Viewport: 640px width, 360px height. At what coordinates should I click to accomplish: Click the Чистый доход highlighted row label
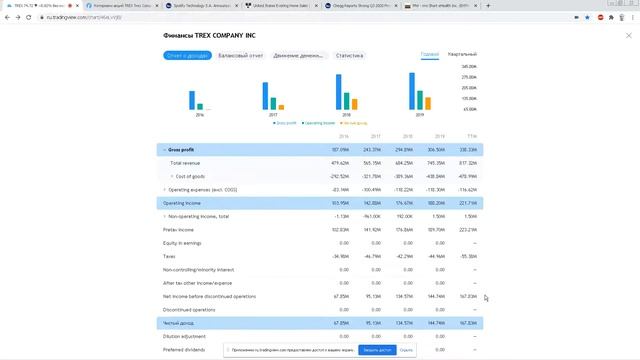pos(178,323)
